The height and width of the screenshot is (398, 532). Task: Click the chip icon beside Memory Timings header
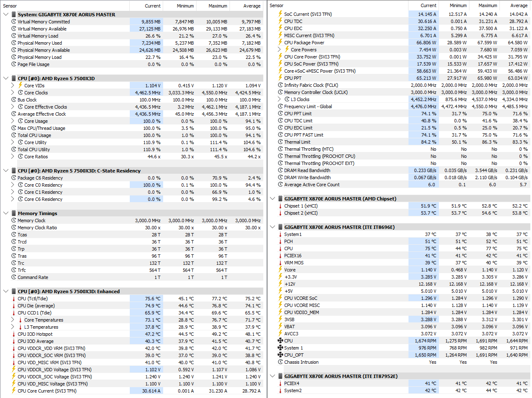point(14,213)
